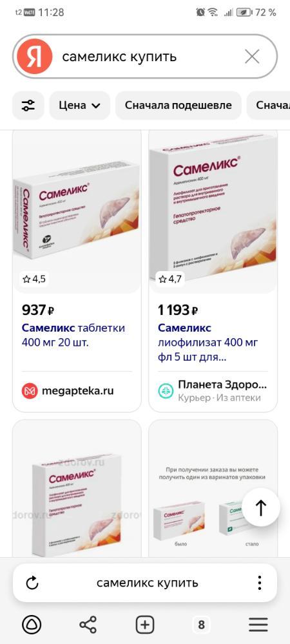290x644 pixels.
Task: Reload the page with the refresh icon
Action: coord(32,583)
